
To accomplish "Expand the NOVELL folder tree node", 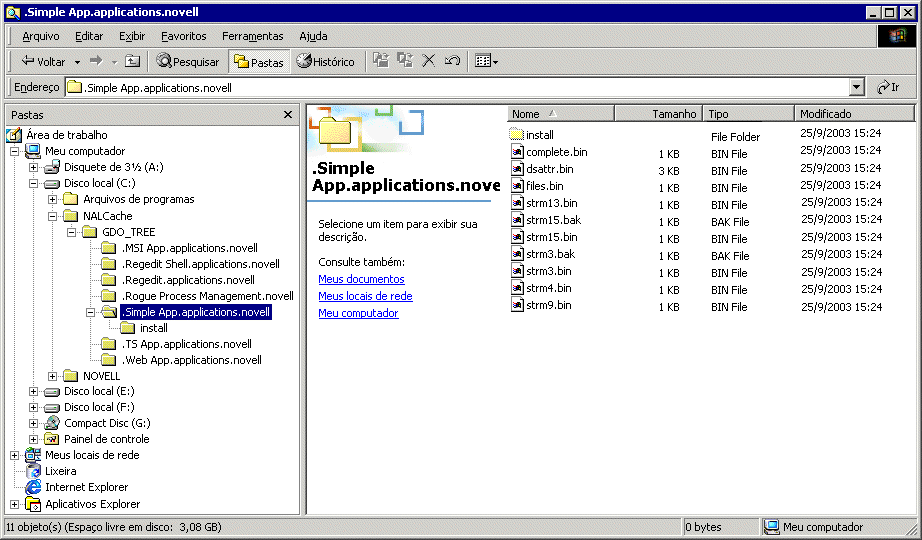I will coord(52,376).
